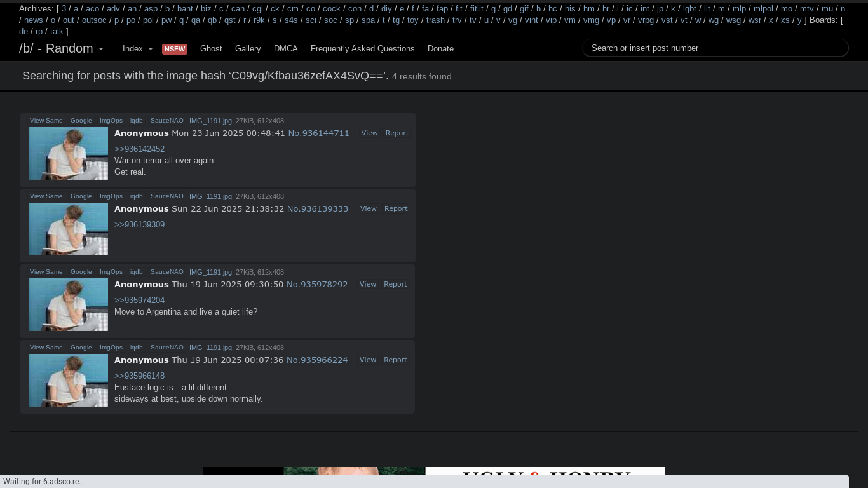Open the /sci/ archive link
868x488 pixels.
311,20
